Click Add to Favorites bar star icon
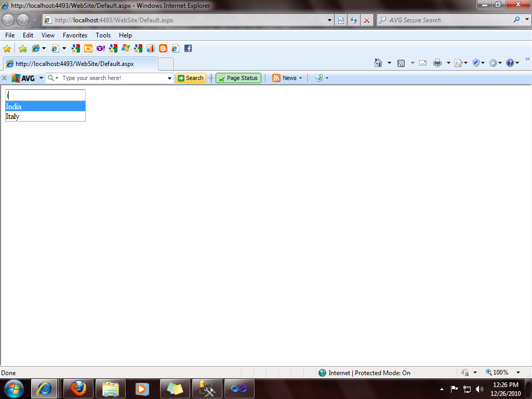Image resolution: width=532 pixels, height=399 pixels. pyautogui.click(x=23, y=48)
